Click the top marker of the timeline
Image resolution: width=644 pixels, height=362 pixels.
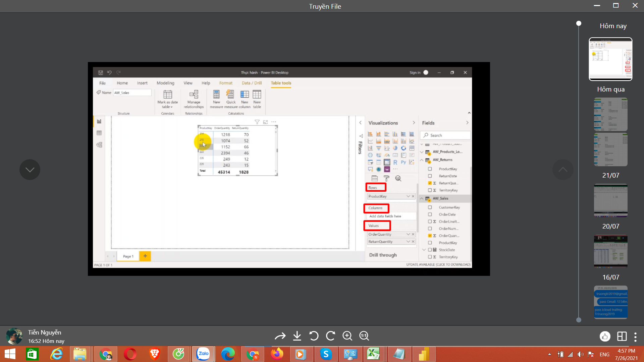click(579, 23)
